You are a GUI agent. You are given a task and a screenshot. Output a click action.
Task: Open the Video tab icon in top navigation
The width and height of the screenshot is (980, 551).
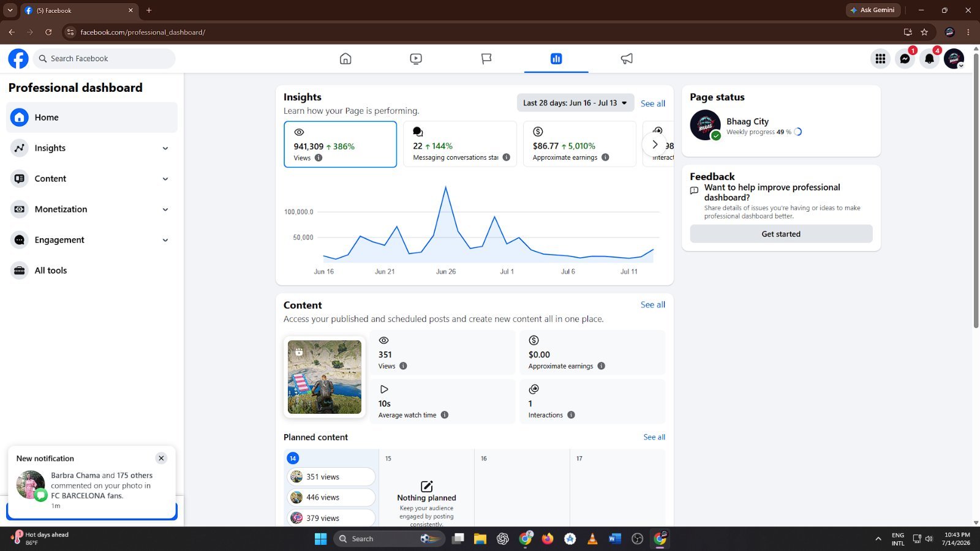pyautogui.click(x=416, y=59)
